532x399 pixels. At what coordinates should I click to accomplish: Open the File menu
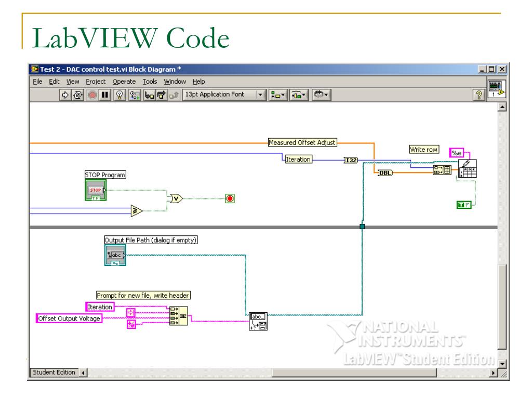[x=37, y=82]
